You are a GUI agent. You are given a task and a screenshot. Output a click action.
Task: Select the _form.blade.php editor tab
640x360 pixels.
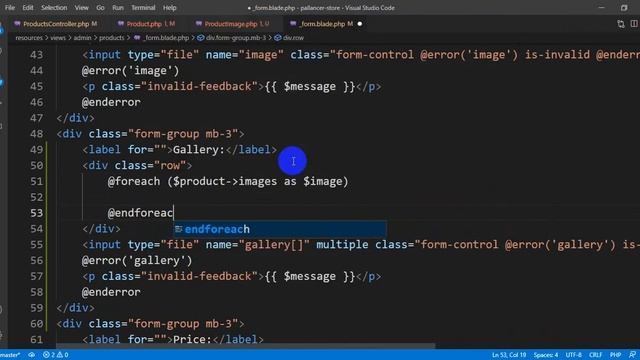tap(322, 24)
